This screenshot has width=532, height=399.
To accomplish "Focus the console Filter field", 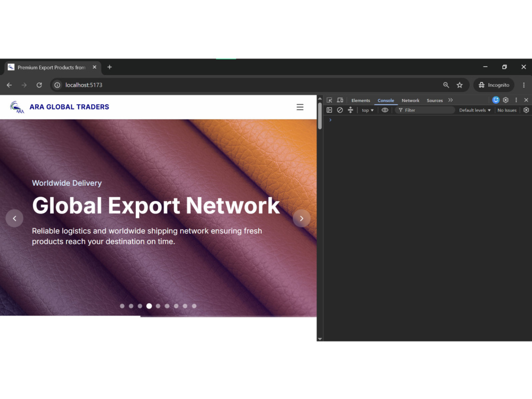I will point(425,110).
